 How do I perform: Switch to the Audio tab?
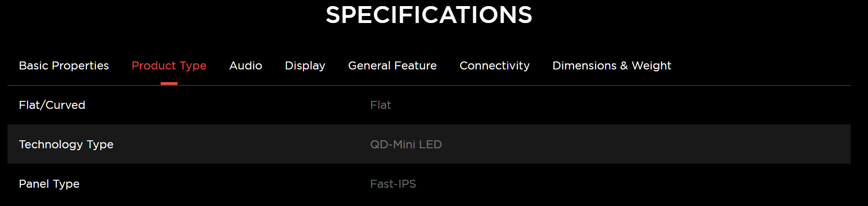coord(245,66)
